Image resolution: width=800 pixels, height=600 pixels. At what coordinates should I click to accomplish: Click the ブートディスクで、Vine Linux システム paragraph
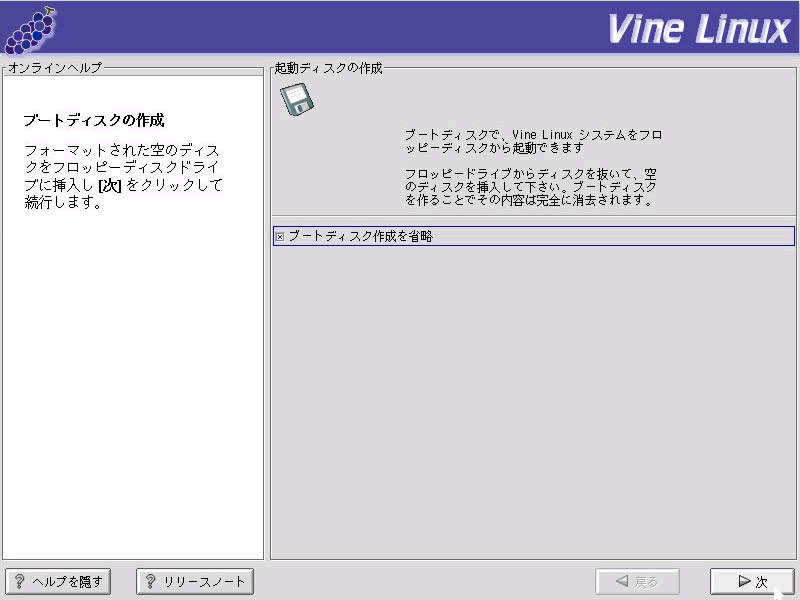click(533, 141)
